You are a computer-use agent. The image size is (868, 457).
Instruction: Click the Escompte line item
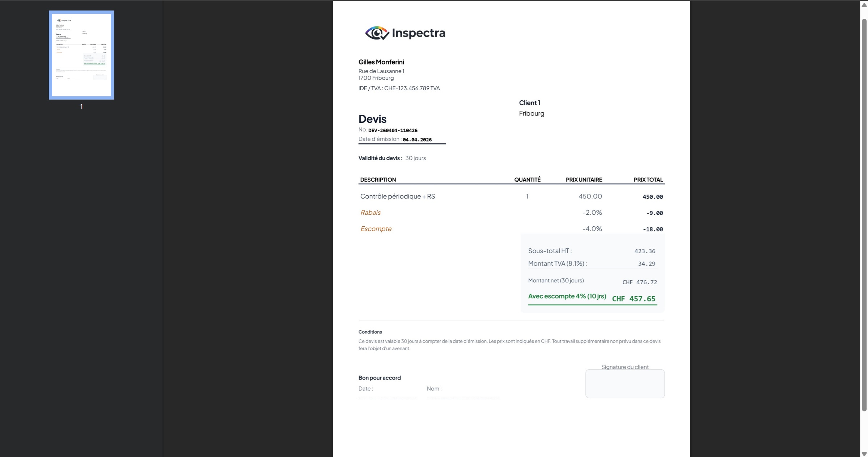376,229
